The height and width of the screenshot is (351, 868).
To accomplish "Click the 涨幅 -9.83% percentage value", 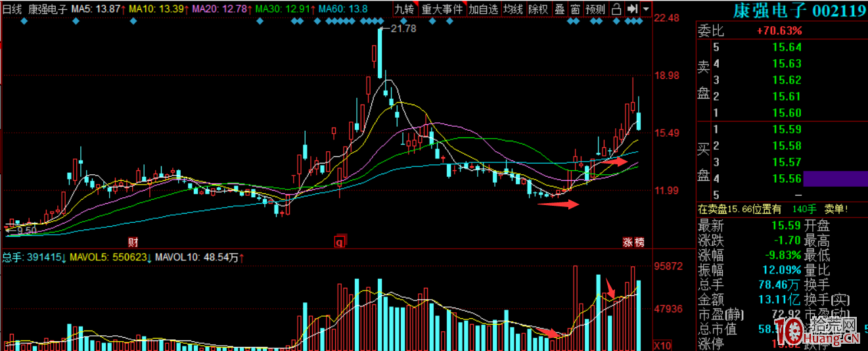I will tap(783, 255).
